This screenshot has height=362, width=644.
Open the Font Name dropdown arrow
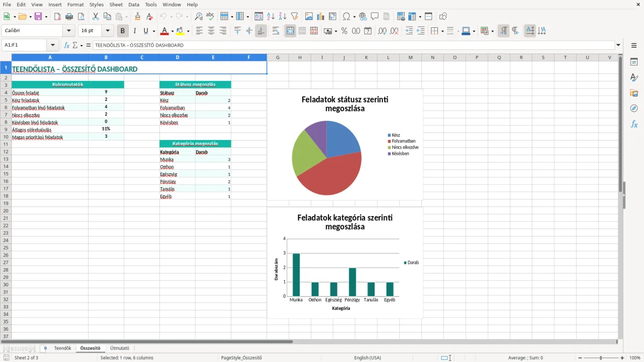point(69,31)
